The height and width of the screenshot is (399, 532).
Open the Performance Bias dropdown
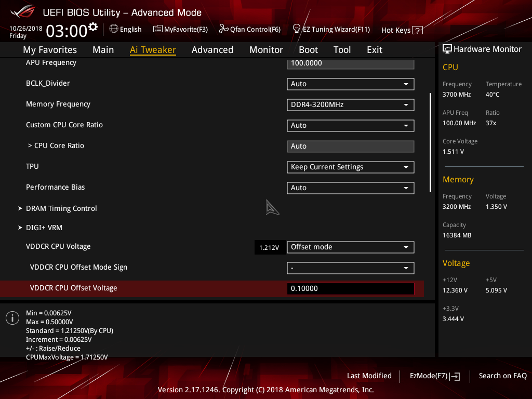coord(351,188)
